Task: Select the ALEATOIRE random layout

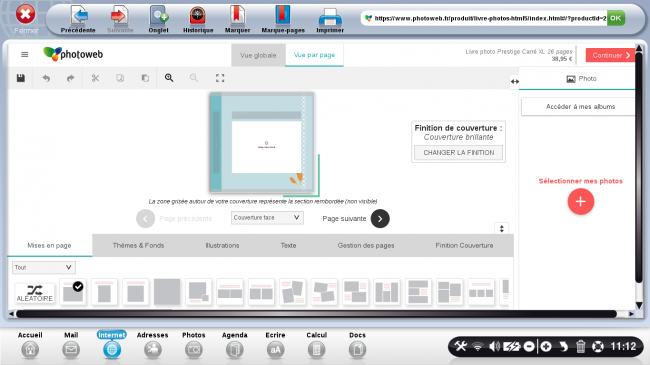Action: coord(35,293)
